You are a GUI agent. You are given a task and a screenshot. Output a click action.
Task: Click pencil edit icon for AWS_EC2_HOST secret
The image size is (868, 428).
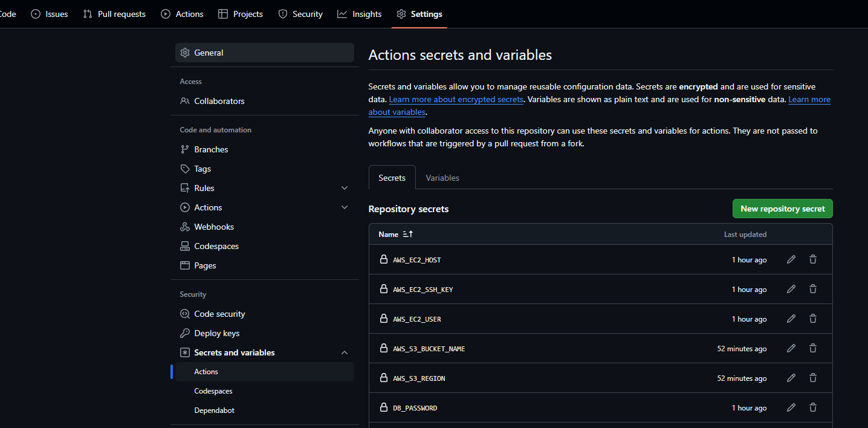pyautogui.click(x=791, y=259)
